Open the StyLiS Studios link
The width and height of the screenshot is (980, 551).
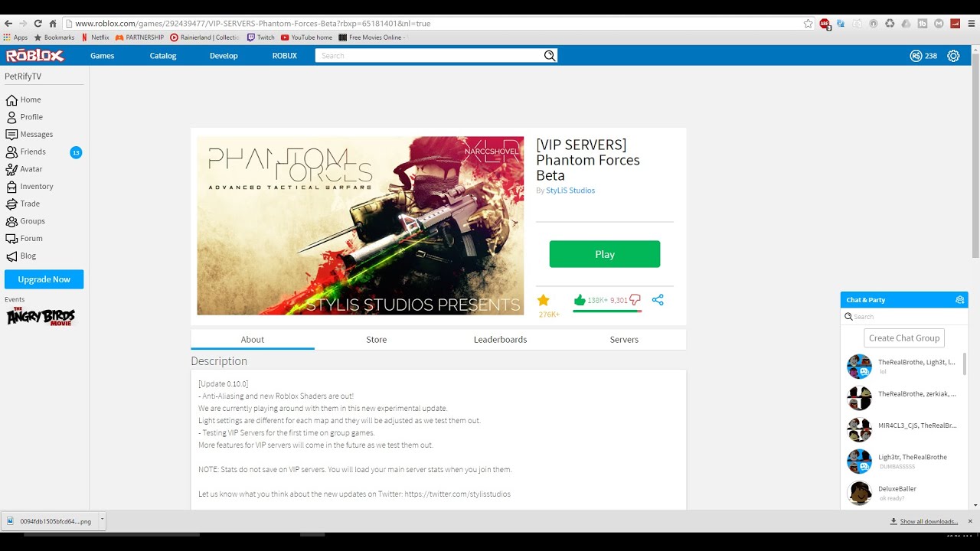(570, 191)
